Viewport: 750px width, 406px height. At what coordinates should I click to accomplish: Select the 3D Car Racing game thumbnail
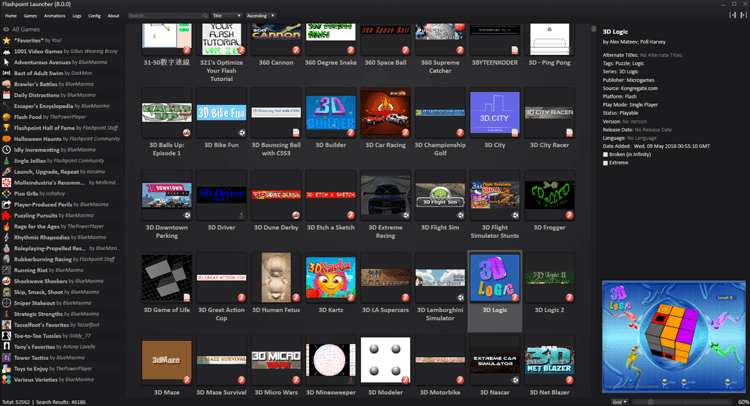click(385, 113)
